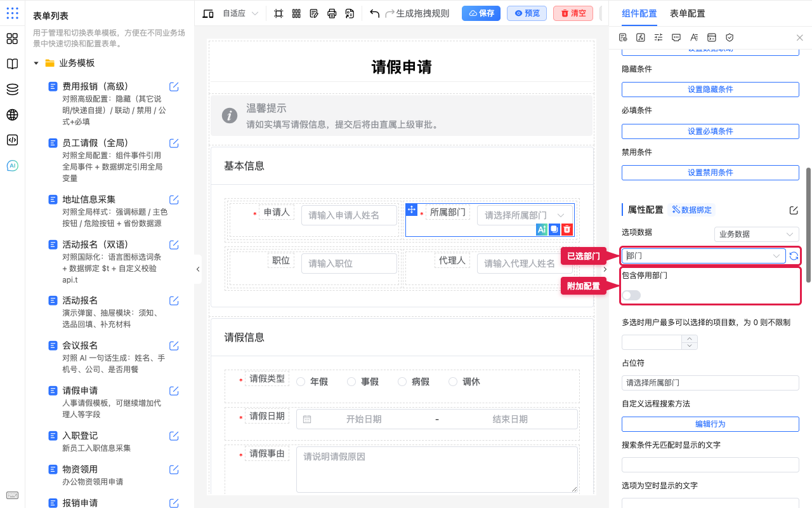Click the shield validation icon in the config panel
The height and width of the screenshot is (508, 812).
(x=730, y=37)
